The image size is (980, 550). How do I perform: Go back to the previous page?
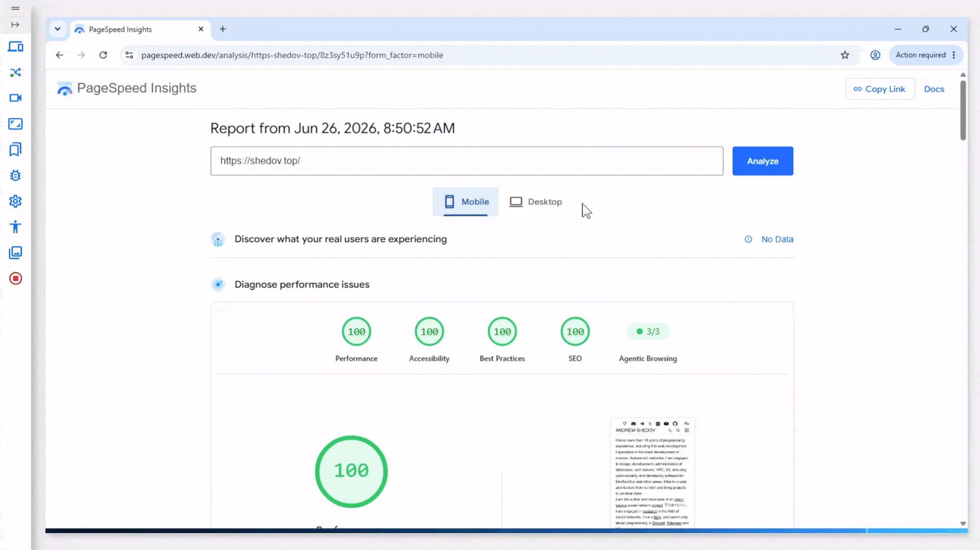click(x=59, y=55)
